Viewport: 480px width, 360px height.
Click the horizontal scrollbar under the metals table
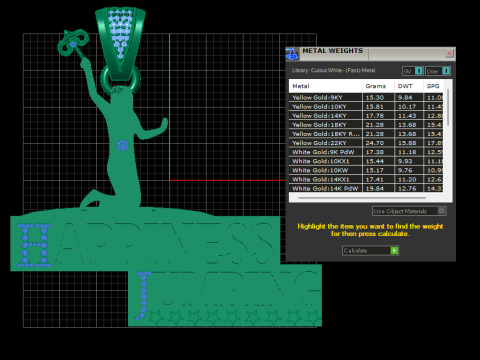coord(362,198)
